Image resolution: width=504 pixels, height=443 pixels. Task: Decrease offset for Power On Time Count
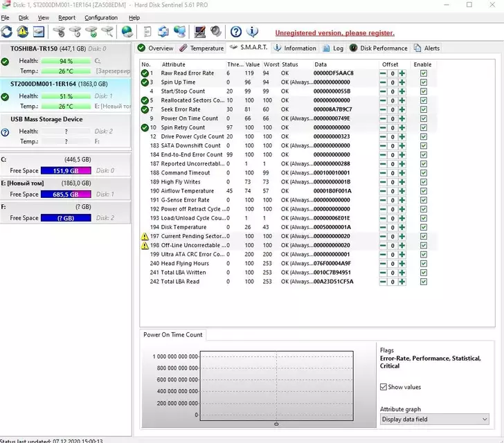[x=383, y=118]
